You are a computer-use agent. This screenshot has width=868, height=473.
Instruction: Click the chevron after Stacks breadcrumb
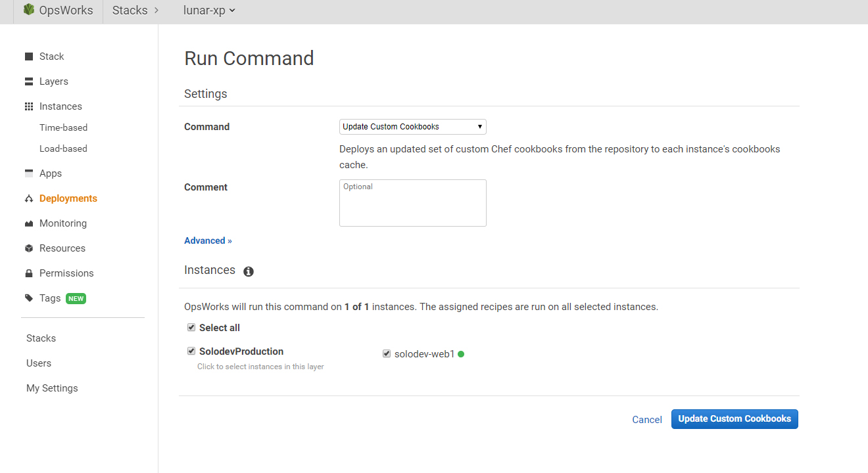(157, 11)
